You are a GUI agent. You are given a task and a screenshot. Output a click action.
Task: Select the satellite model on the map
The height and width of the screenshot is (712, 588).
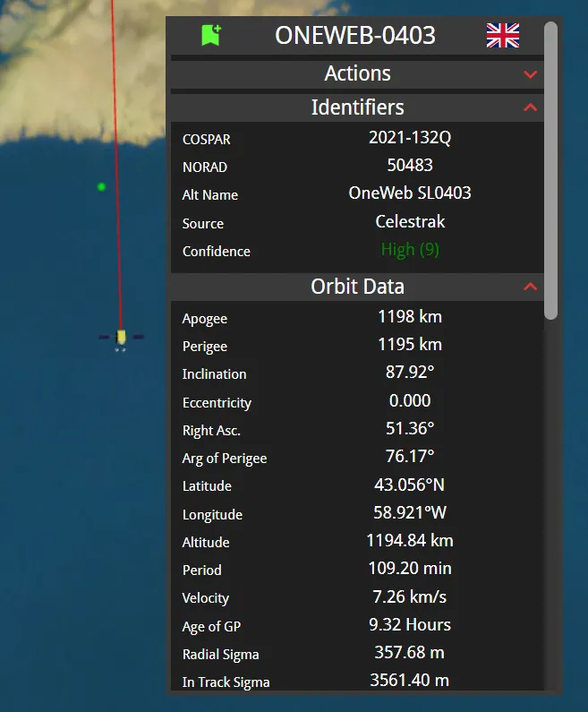(x=121, y=338)
